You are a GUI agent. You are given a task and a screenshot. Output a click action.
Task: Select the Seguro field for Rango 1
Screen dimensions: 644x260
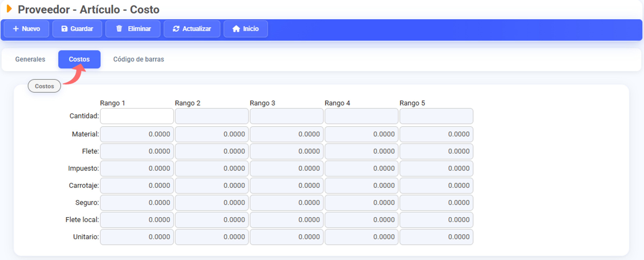point(137,203)
